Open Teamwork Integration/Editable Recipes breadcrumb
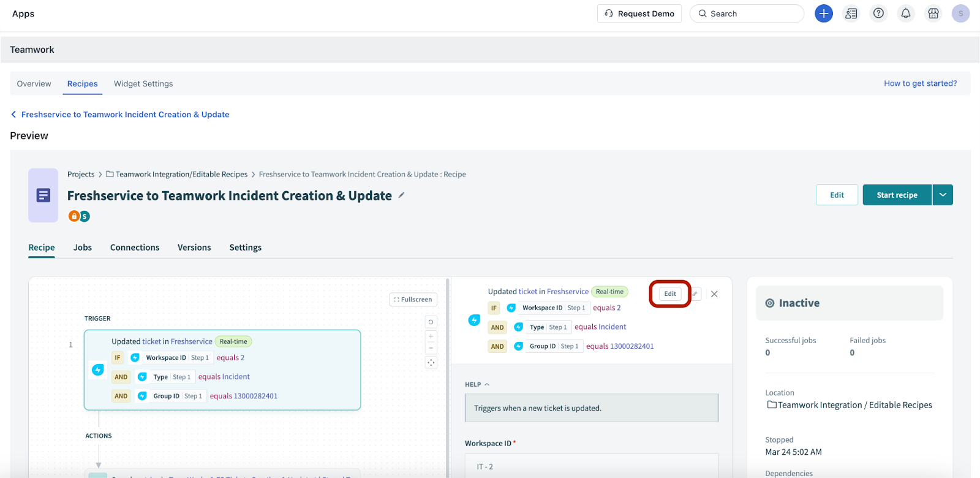980x478 pixels. 181,175
